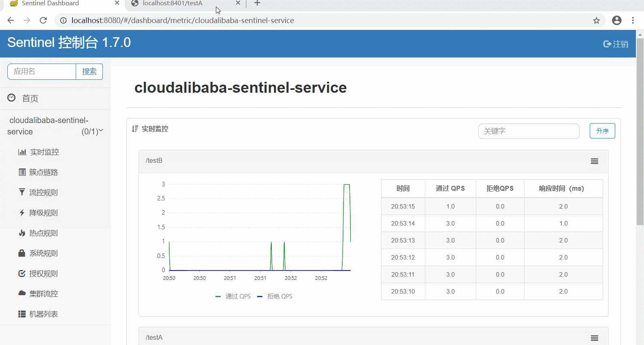
Task: Click the sort icon beside 实时监控 header
Action: (135, 129)
